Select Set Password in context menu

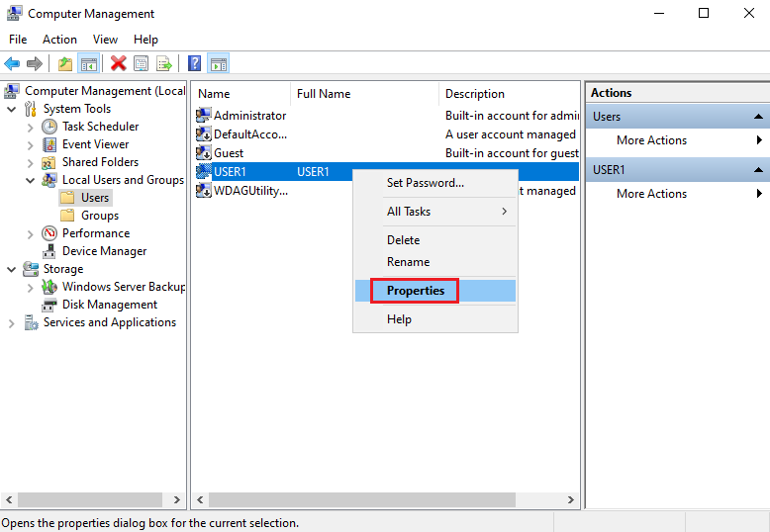(x=425, y=183)
